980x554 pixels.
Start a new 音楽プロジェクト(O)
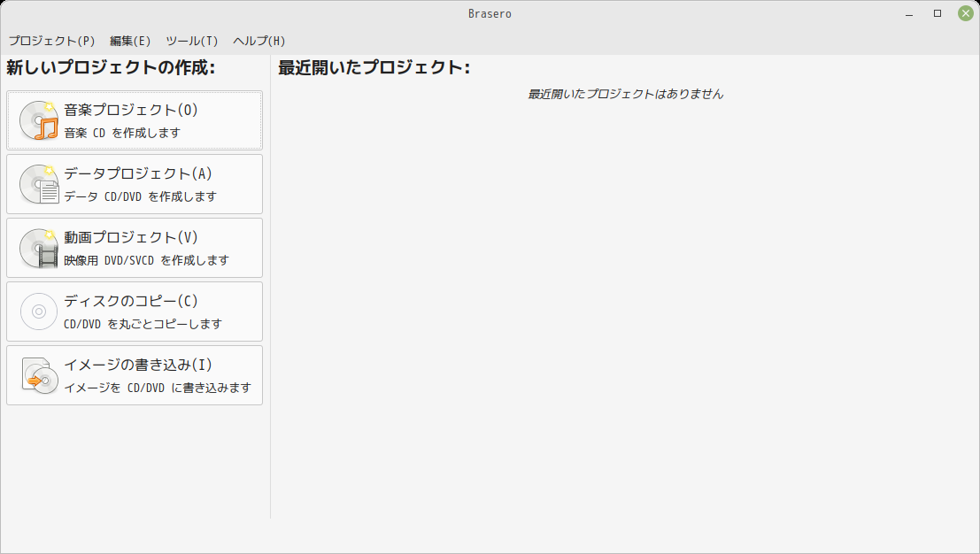(135, 120)
